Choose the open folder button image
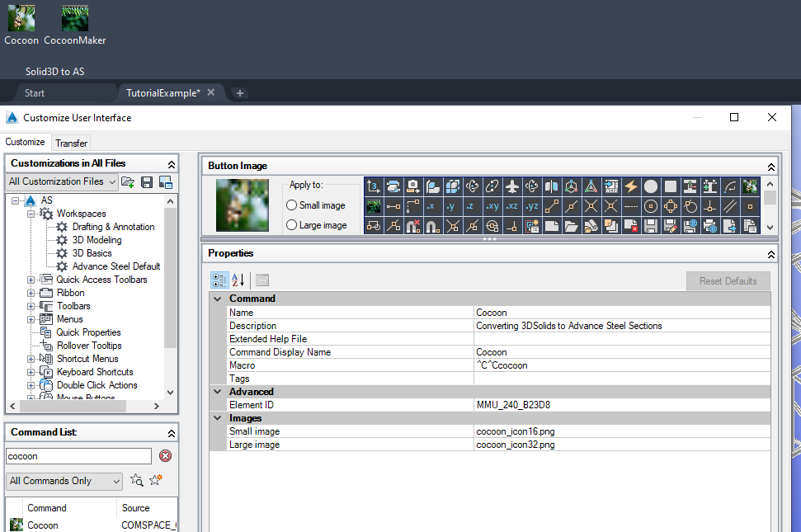Screen dimensions: 801x532 point(572,226)
